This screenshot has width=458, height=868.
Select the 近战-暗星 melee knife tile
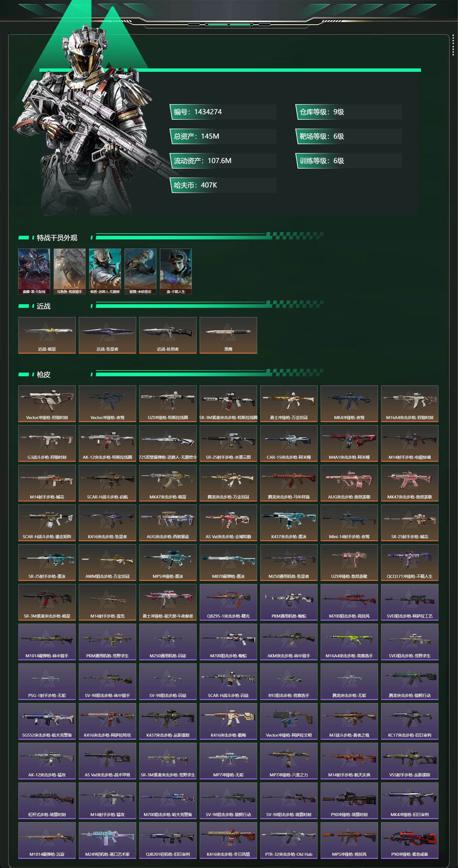[47, 335]
